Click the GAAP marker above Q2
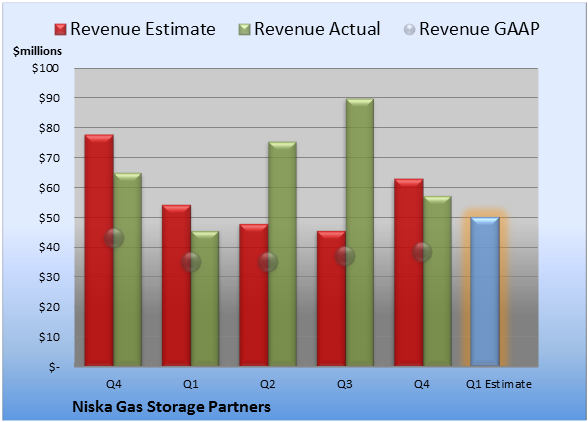The image size is (588, 422). [268, 262]
